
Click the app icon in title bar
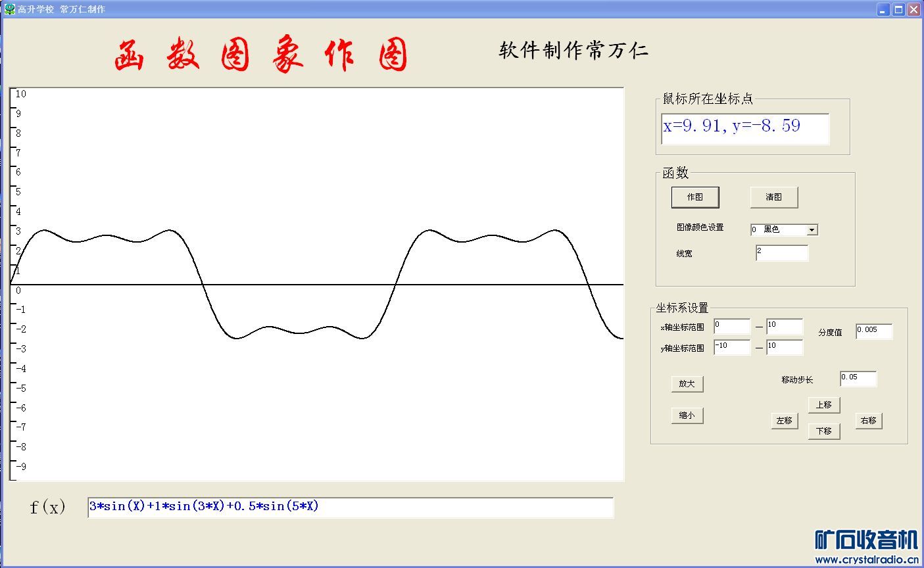click(9, 9)
